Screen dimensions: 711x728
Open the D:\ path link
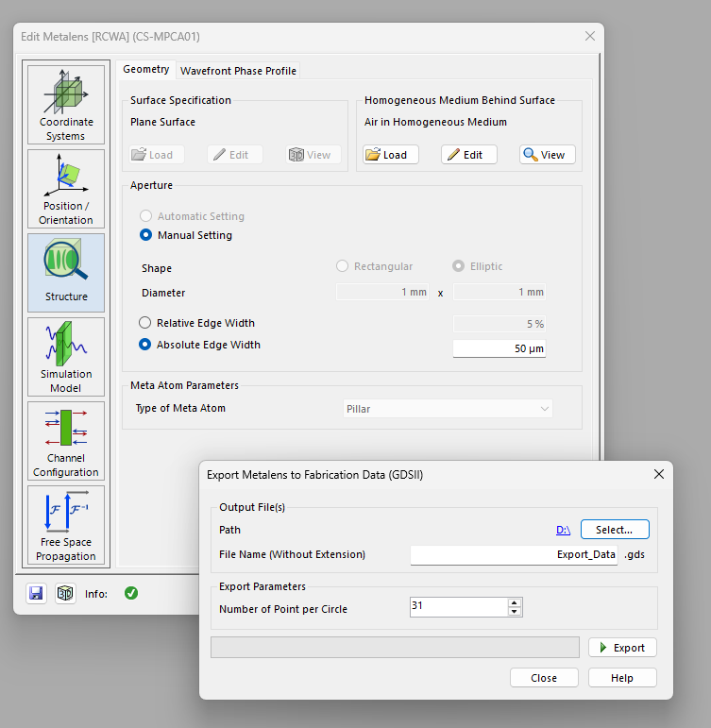[x=563, y=530]
